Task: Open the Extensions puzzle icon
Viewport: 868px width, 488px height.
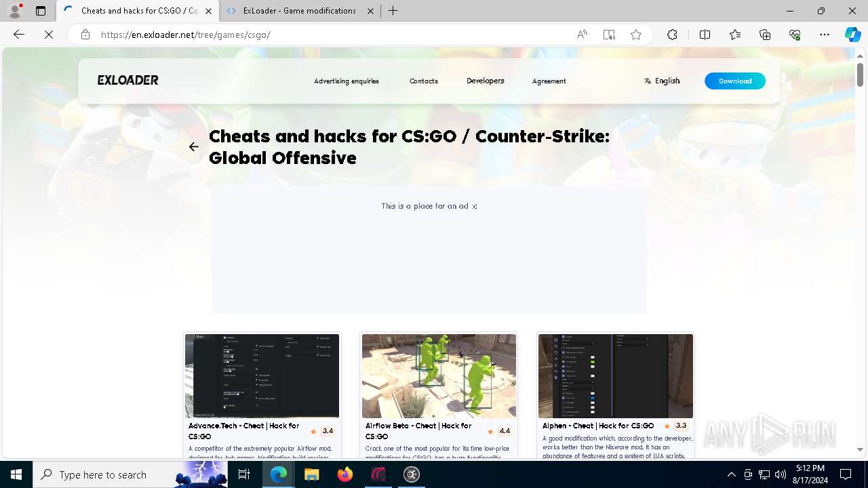Action: (672, 35)
